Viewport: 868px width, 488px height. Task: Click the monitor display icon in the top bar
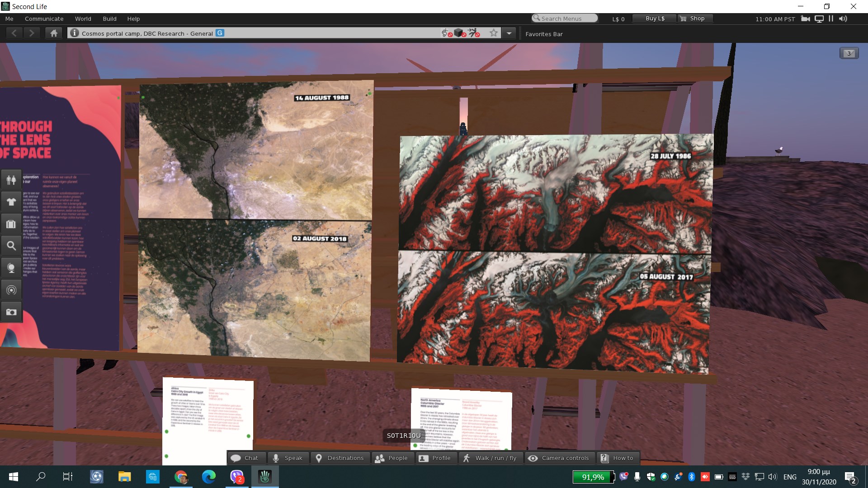pos(819,19)
